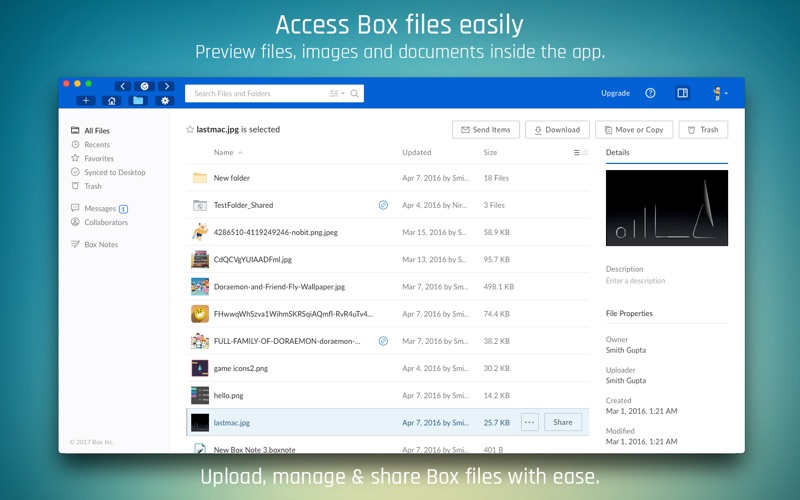The width and height of the screenshot is (800, 500).
Task: Select the New folder row
Action: coord(388,178)
